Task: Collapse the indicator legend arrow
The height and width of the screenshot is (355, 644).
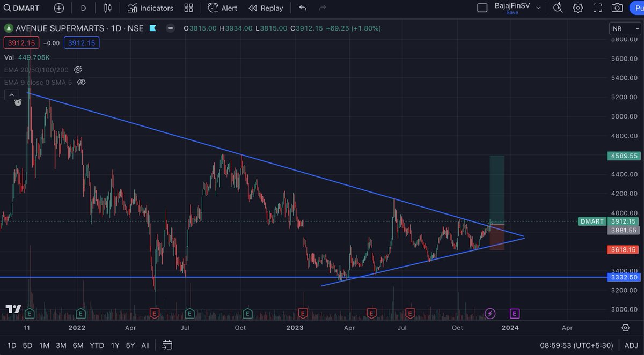Action: tap(11, 95)
